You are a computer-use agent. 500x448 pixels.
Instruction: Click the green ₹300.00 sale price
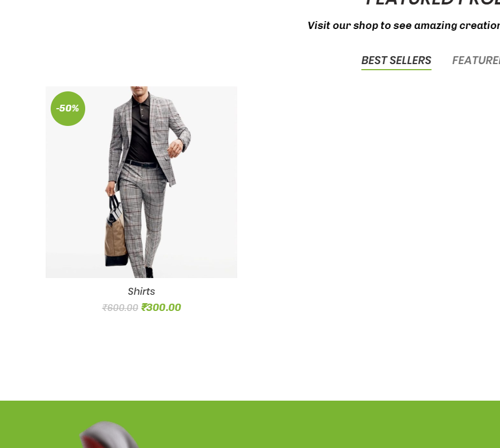pyautogui.click(x=161, y=307)
